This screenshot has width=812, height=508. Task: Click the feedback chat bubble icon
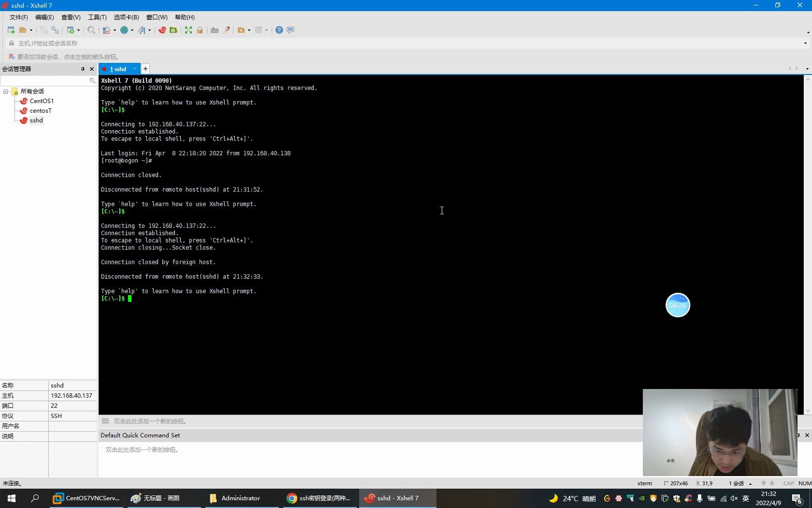tap(290, 30)
